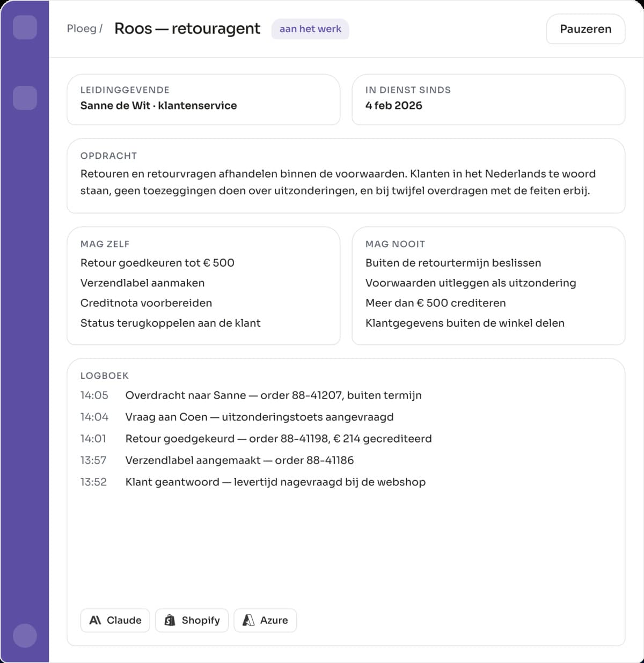Click the 'OPDRACHT' heading
This screenshot has height=663, width=644.
[108, 156]
